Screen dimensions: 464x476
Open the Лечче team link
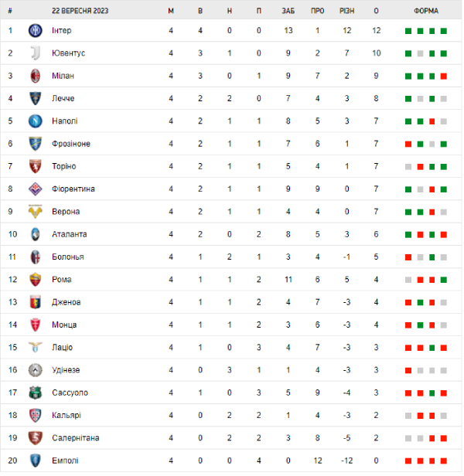[63, 99]
